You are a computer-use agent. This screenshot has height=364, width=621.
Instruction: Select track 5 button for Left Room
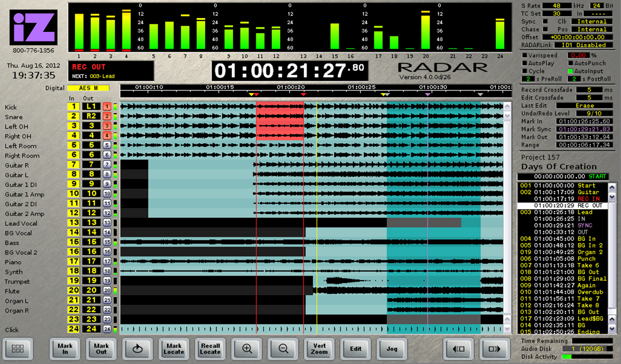[107, 145]
